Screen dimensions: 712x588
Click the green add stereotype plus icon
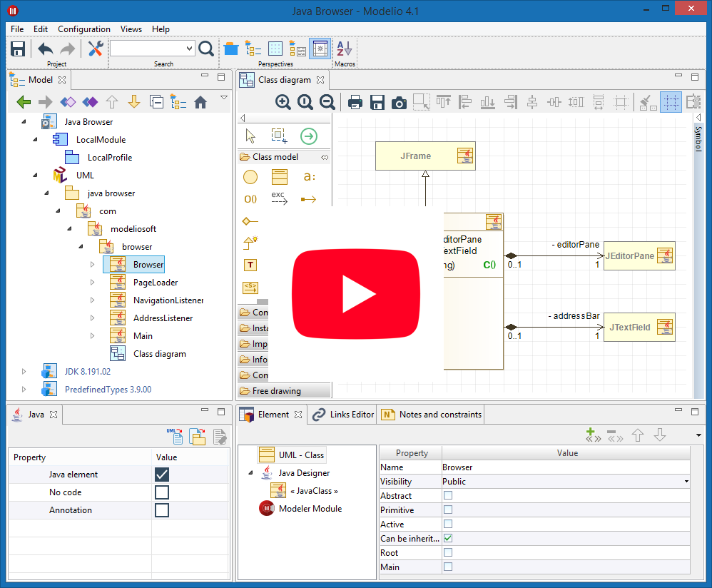(593, 435)
